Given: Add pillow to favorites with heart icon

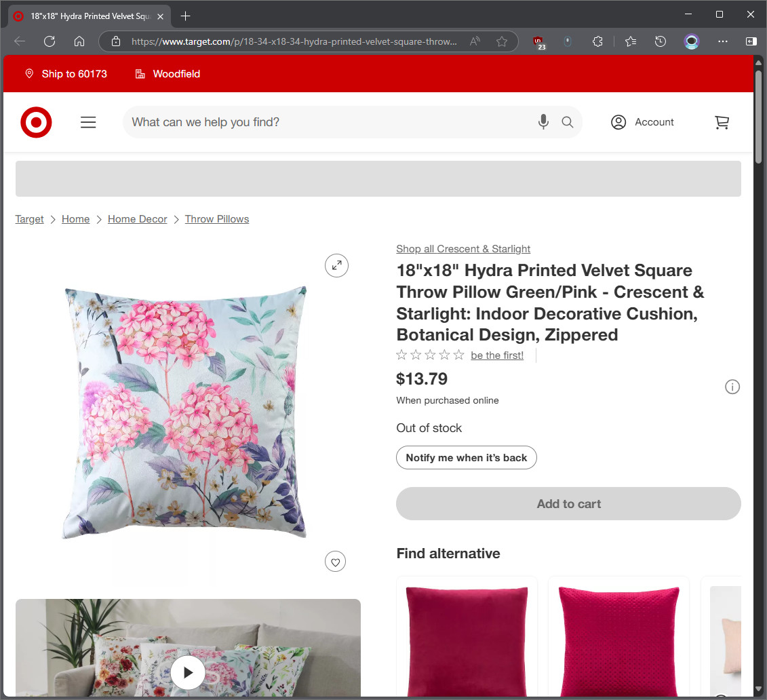Looking at the screenshot, I should point(336,562).
